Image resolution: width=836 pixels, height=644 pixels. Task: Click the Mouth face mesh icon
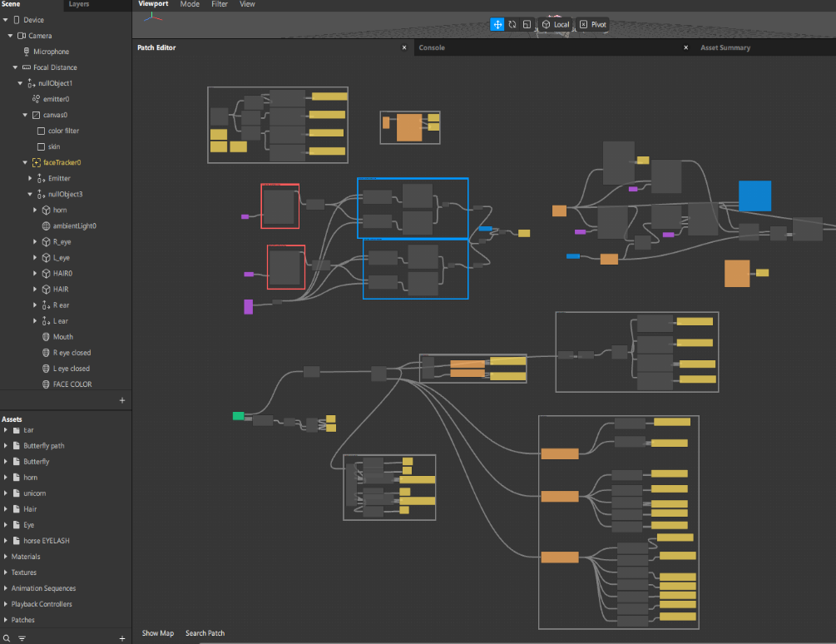point(47,337)
